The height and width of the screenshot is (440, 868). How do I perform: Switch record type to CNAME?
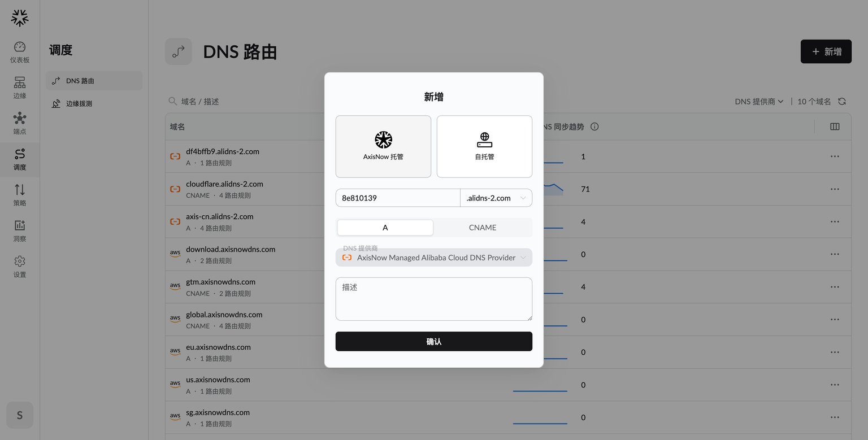(x=483, y=228)
